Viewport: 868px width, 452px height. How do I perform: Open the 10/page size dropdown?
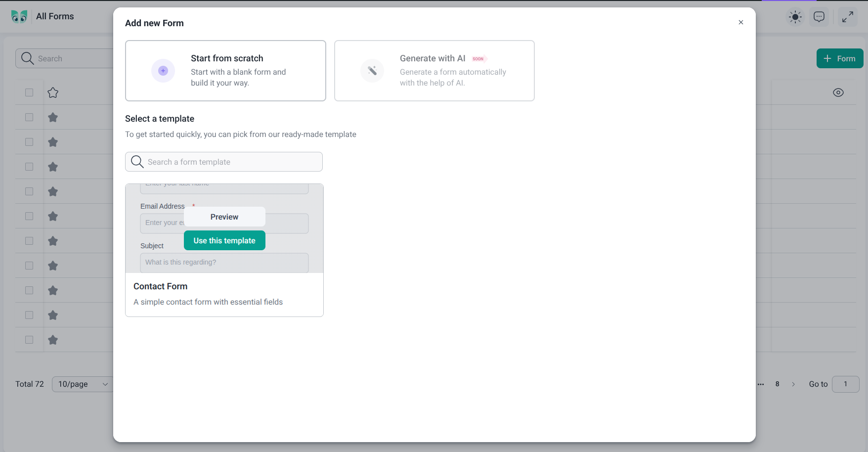(x=83, y=384)
